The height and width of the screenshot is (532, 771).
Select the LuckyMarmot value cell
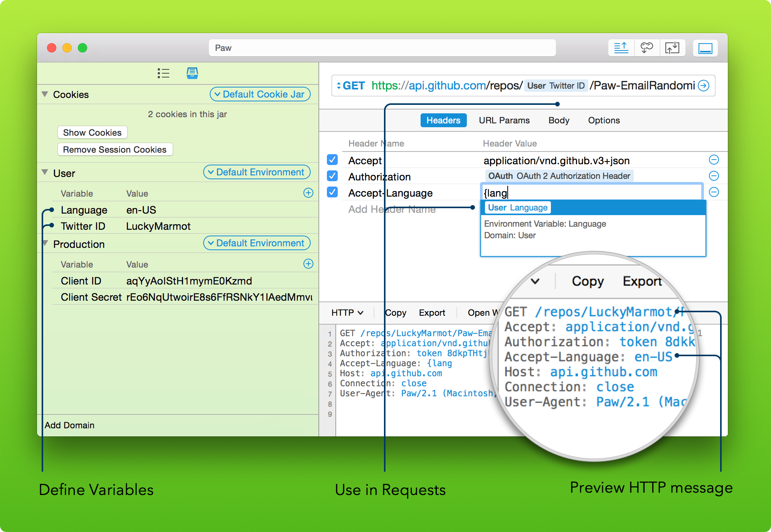(x=158, y=226)
